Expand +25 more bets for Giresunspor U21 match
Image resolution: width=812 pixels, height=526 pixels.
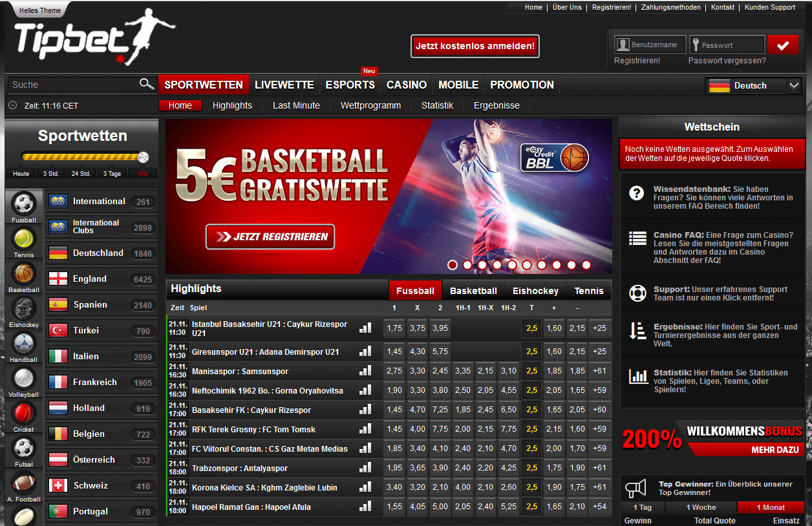tap(599, 352)
